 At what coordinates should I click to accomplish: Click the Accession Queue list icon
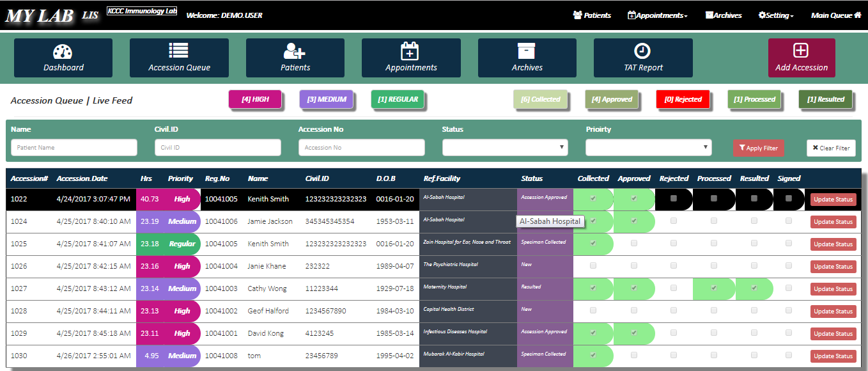pos(179,51)
